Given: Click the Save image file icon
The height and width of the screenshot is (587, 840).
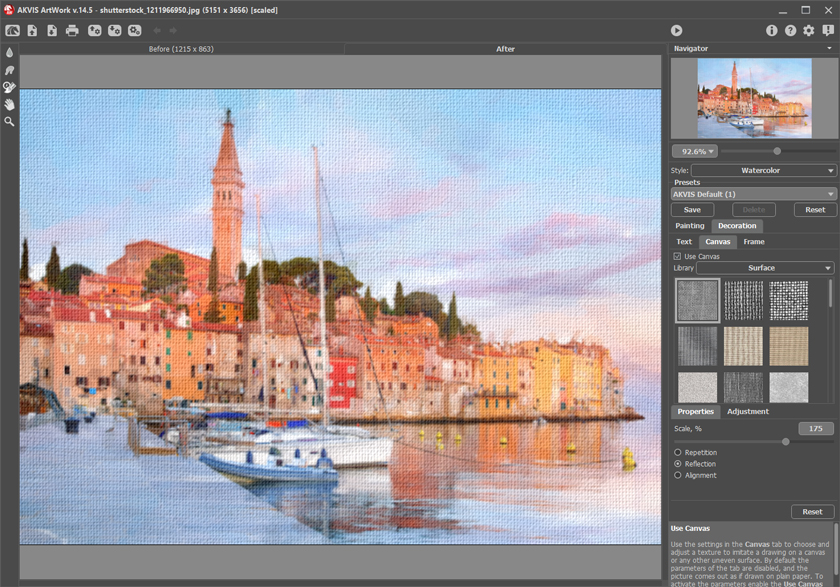Looking at the screenshot, I should 52,31.
